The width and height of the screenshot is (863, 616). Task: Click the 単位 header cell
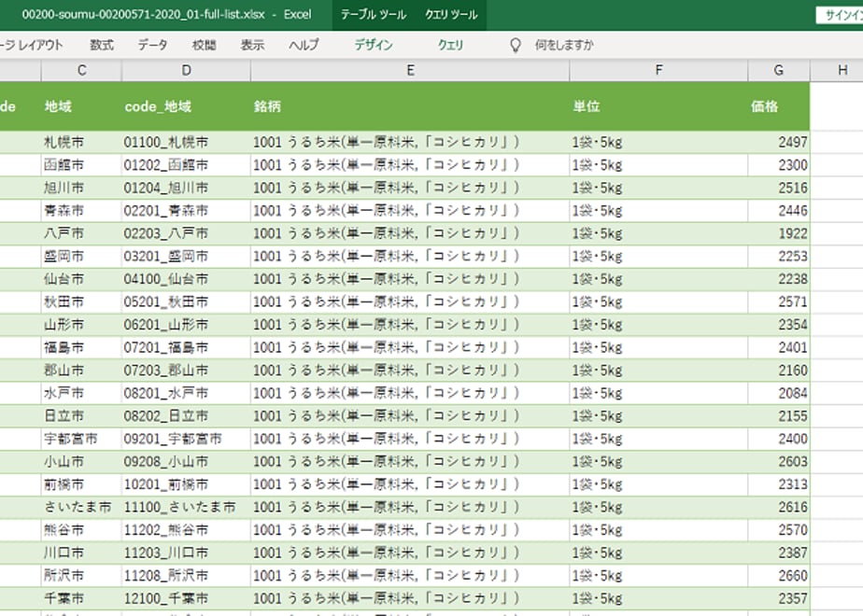pos(658,106)
